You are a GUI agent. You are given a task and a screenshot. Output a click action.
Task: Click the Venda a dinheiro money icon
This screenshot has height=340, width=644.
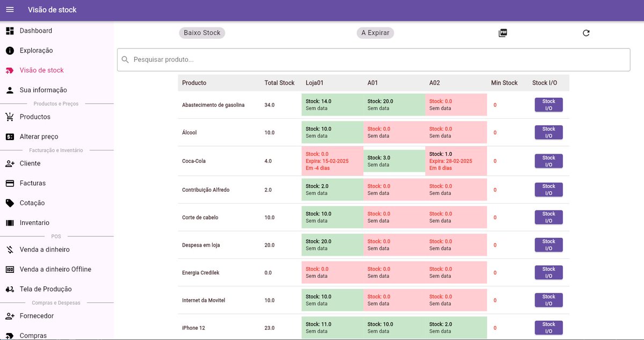(x=10, y=250)
